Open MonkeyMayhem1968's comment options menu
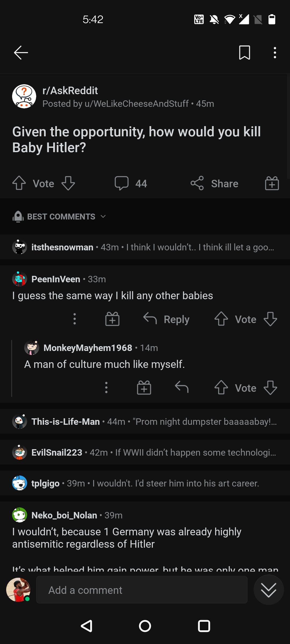Viewport: 290px width, 644px height. tap(106, 387)
